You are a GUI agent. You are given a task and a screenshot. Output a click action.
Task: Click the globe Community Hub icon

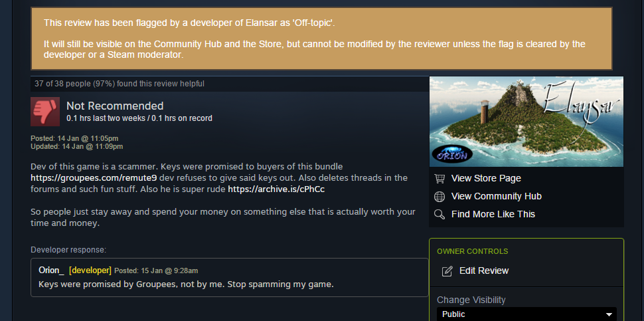point(440,197)
